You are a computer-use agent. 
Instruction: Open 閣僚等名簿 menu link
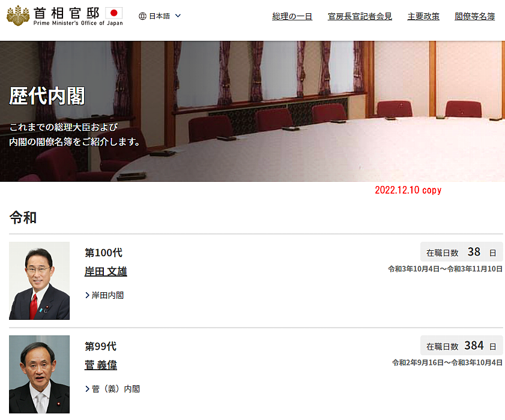tap(475, 16)
